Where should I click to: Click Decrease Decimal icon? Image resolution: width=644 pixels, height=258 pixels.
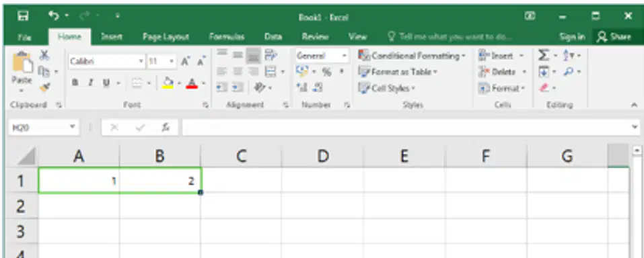[x=318, y=88]
